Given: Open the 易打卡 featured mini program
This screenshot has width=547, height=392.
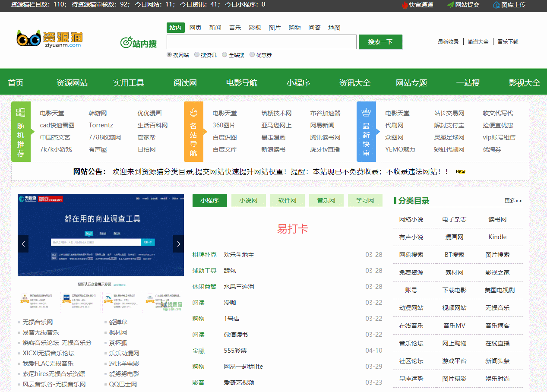Looking at the screenshot, I should [293, 229].
